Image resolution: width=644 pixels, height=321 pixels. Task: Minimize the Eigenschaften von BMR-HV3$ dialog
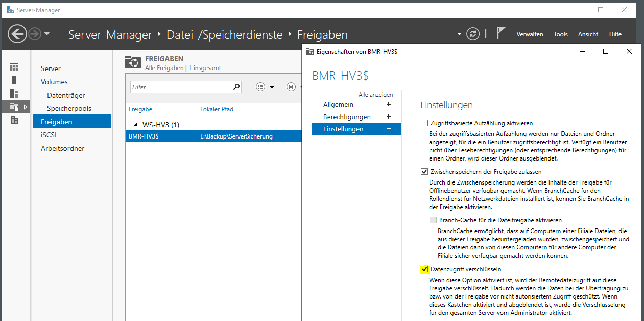coord(582,51)
